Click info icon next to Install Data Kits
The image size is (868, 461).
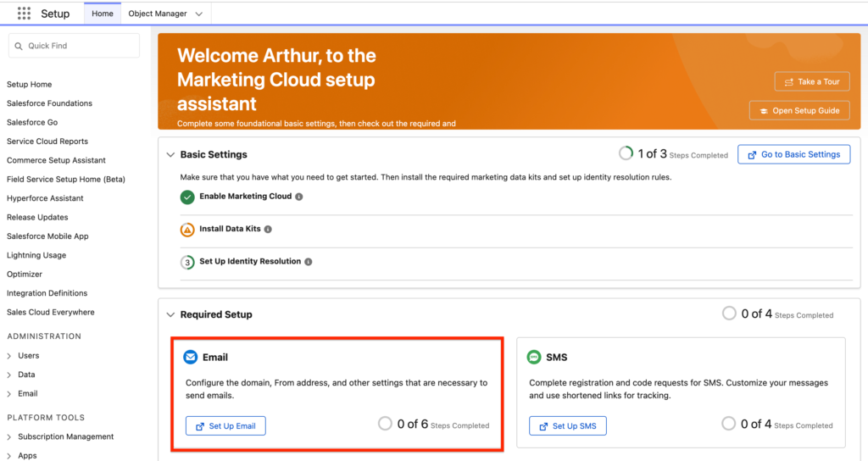pyautogui.click(x=268, y=230)
